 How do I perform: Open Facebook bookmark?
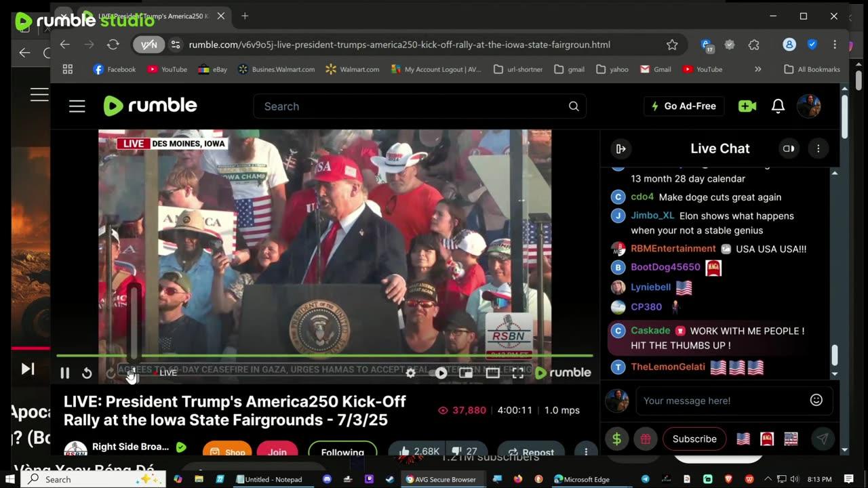point(115,69)
